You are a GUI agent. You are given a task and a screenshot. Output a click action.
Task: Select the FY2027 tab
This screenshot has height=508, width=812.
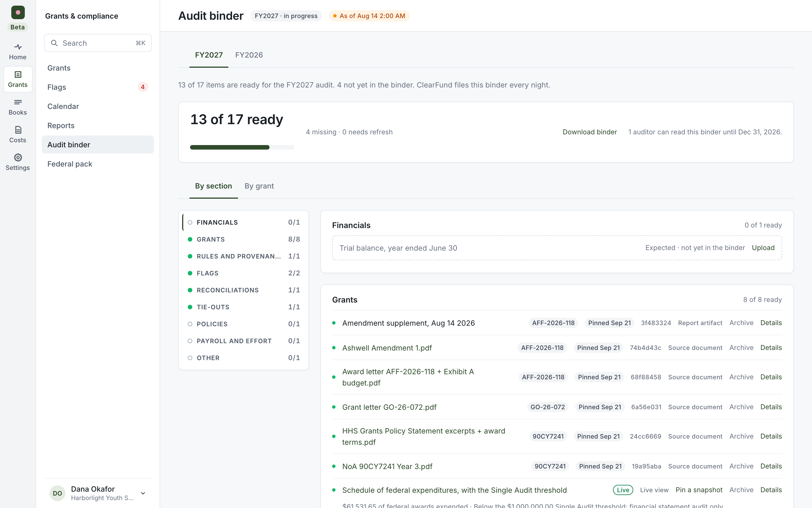point(209,55)
